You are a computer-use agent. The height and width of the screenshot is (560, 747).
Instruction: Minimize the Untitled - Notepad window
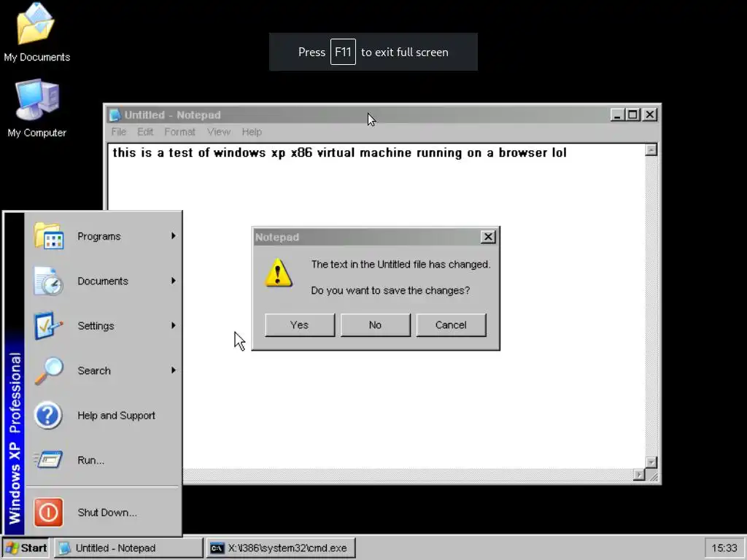[x=617, y=114]
